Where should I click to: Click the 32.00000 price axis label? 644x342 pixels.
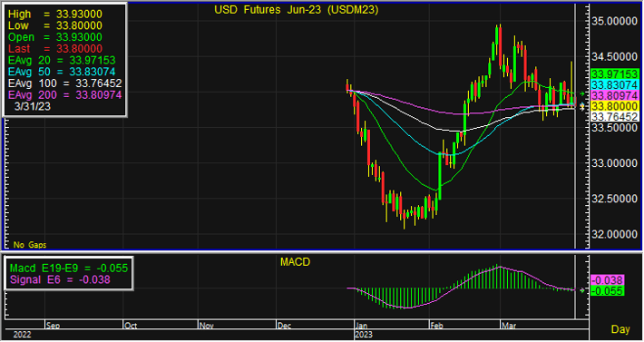[x=614, y=234]
